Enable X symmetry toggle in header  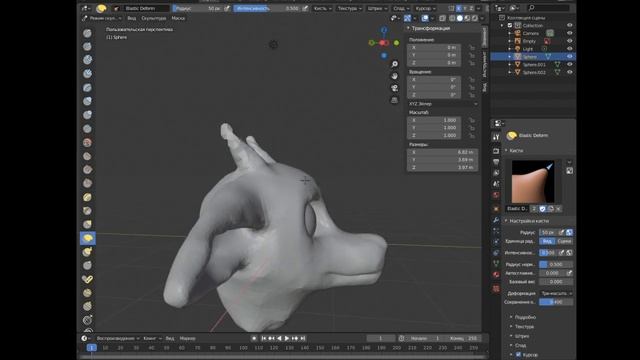pyautogui.click(x=459, y=8)
